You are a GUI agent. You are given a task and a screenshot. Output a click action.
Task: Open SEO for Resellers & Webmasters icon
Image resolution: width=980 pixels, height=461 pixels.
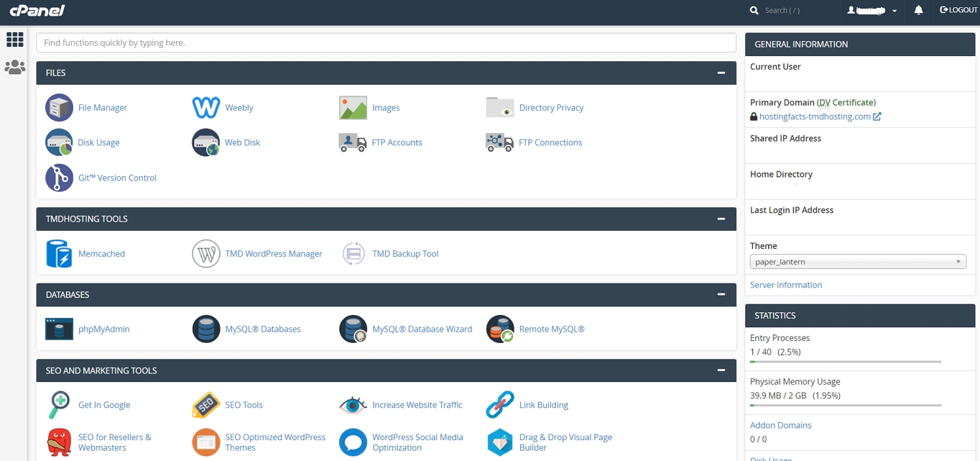point(59,442)
